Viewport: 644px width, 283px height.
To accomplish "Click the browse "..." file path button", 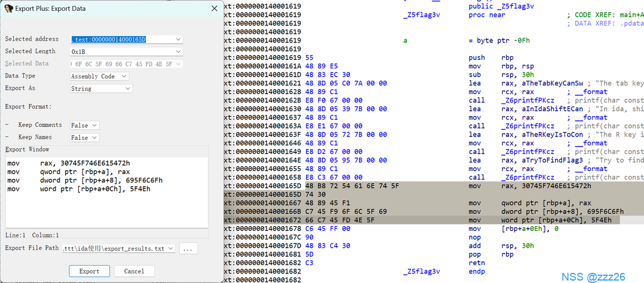I will (x=188, y=248).
